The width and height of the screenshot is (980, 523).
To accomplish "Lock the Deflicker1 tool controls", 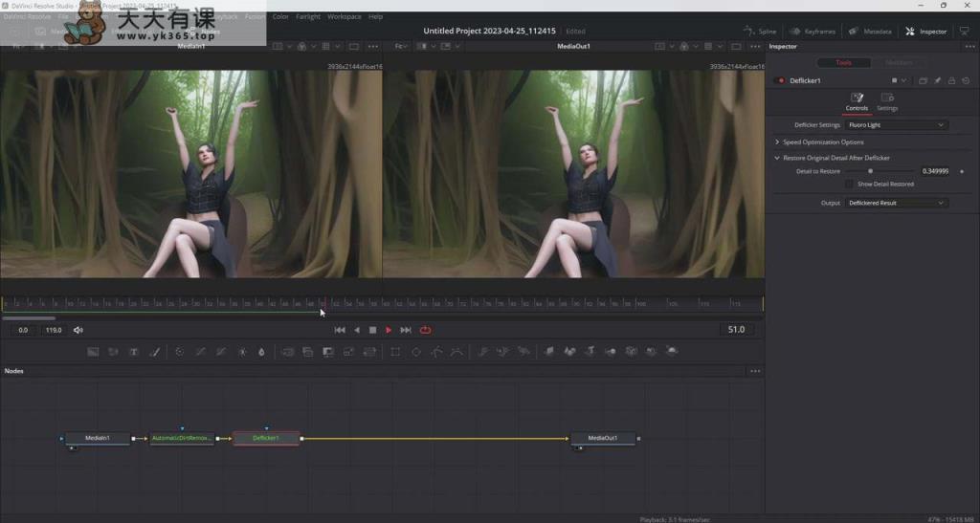I will 951,80.
